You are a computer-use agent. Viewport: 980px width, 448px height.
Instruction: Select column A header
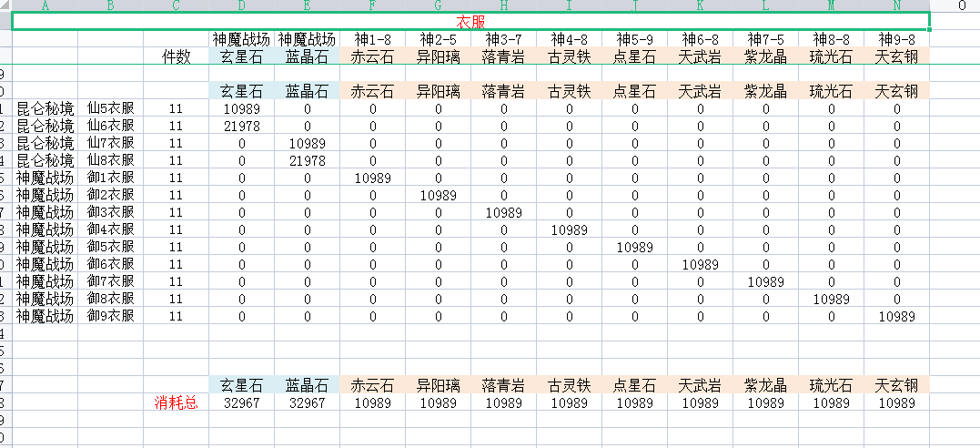[45, 5]
